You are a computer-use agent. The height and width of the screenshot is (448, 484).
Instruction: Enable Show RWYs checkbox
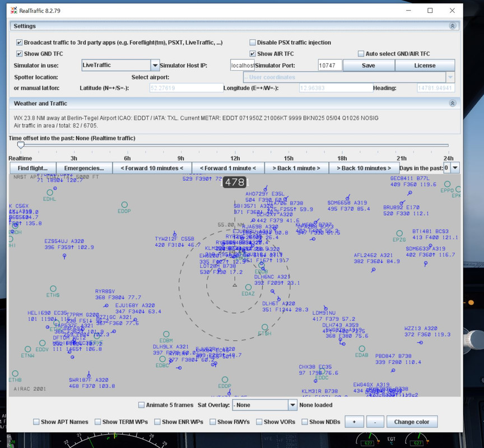[x=212, y=422]
